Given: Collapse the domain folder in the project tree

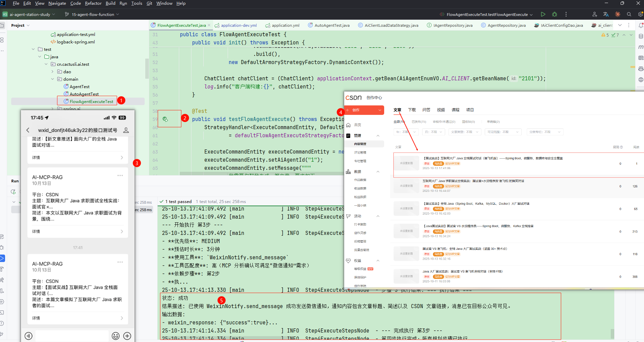Looking at the screenshot, I should coord(53,79).
